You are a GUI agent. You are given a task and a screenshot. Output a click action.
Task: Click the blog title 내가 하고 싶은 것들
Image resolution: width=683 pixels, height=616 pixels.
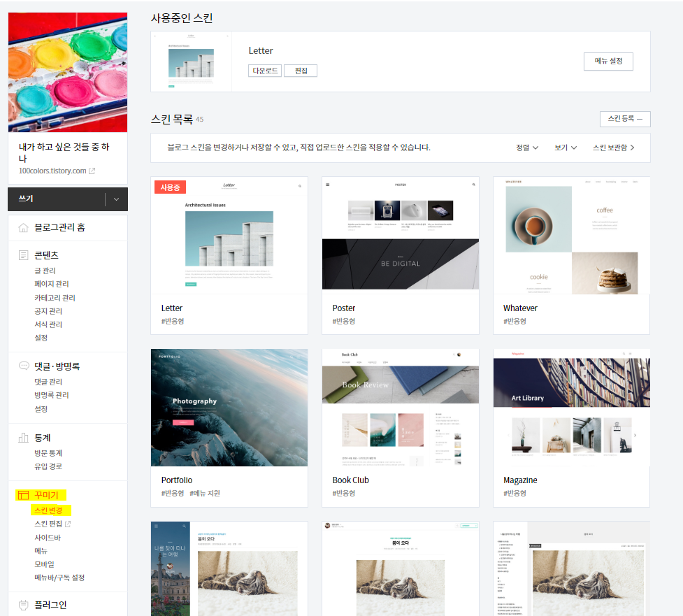64,152
